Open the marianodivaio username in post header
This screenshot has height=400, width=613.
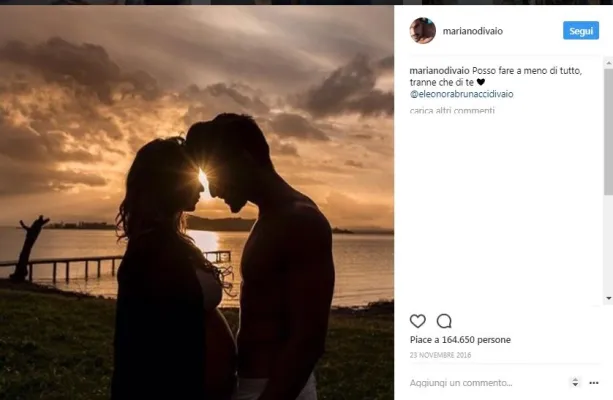coord(473,31)
